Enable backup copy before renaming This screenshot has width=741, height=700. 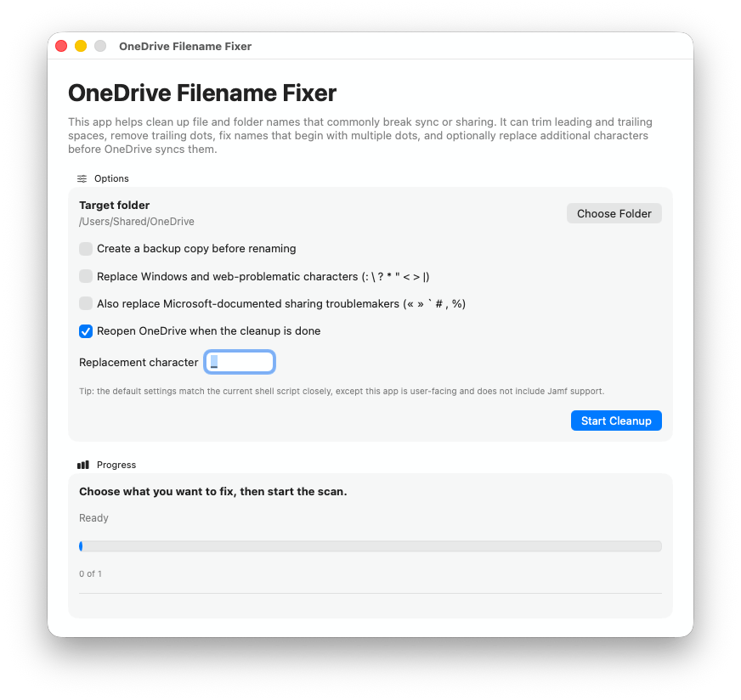click(86, 249)
